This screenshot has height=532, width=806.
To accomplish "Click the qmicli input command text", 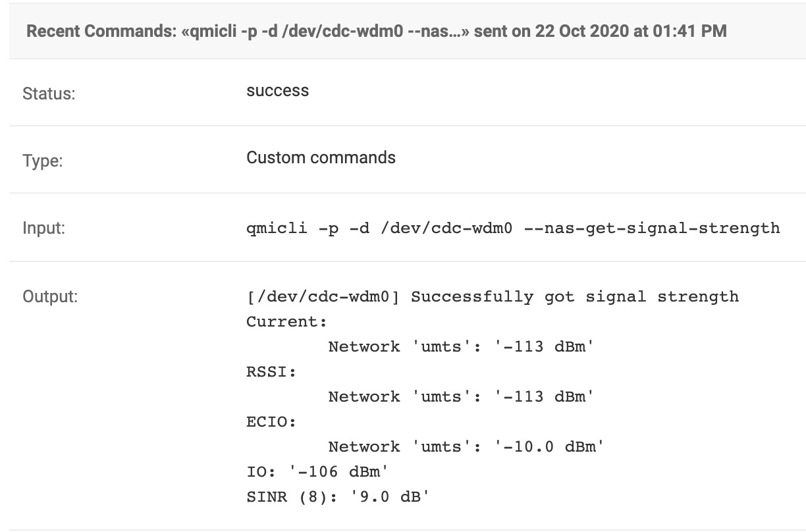I will click(x=513, y=228).
